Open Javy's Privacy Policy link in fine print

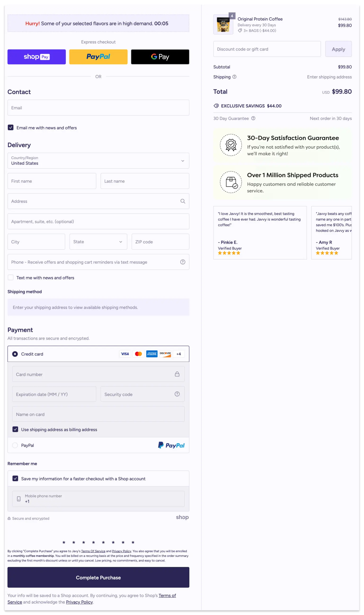point(122,551)
